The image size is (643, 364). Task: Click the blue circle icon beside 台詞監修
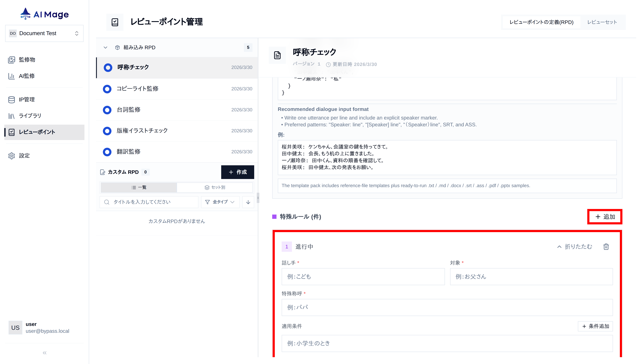pyautogui.click(x=107, y=110)
